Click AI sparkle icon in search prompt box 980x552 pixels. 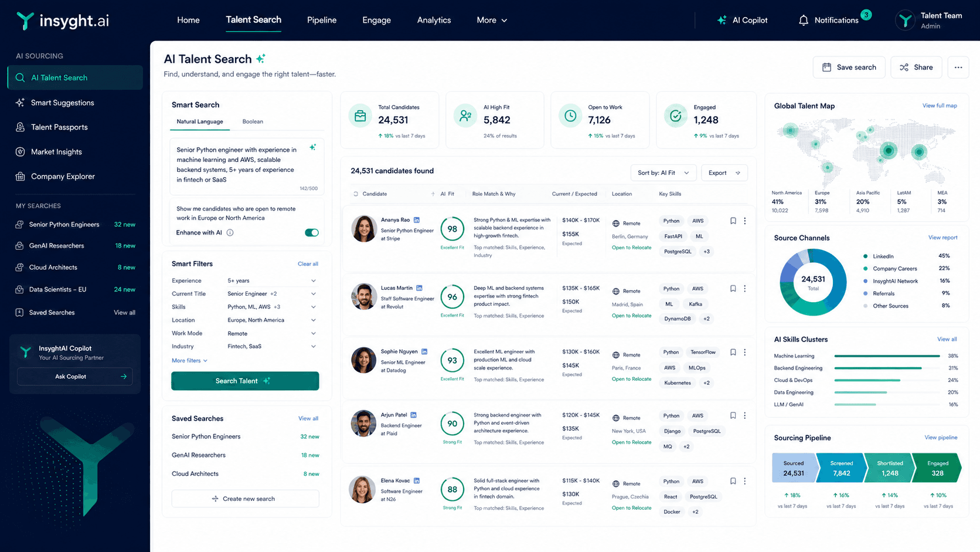tap(313, 147)
